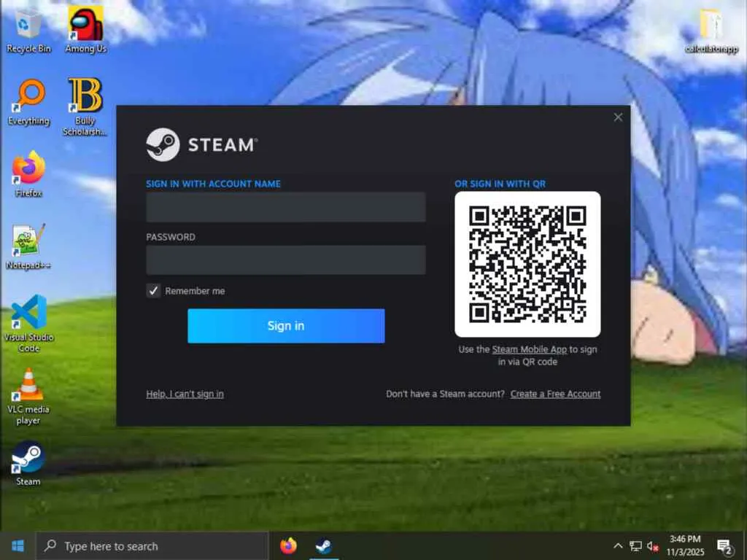
Task: Click the SIGN IN WITH ACCOUNT NAME label
Action: point(214,184)
